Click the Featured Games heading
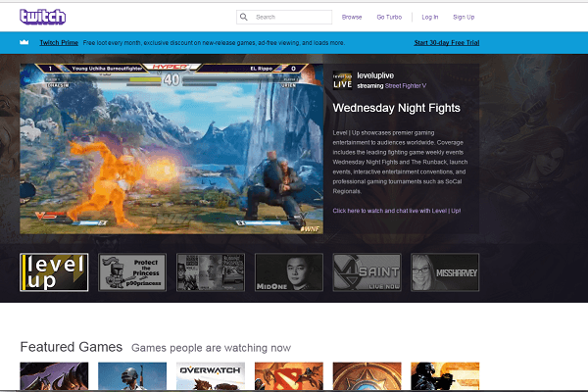 point(72,347)
